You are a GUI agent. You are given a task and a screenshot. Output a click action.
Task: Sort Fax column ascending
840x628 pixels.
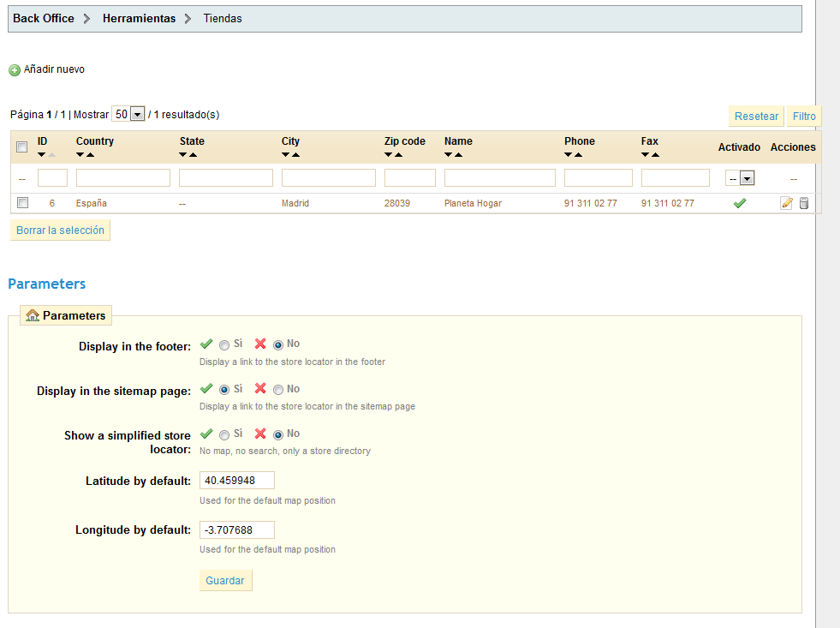coord(656,155)
